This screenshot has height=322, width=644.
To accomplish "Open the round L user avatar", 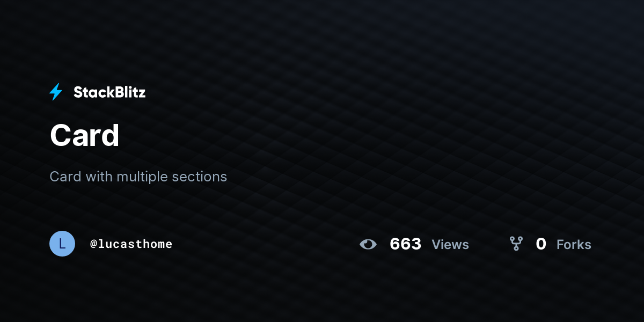I will click(62, 244).
